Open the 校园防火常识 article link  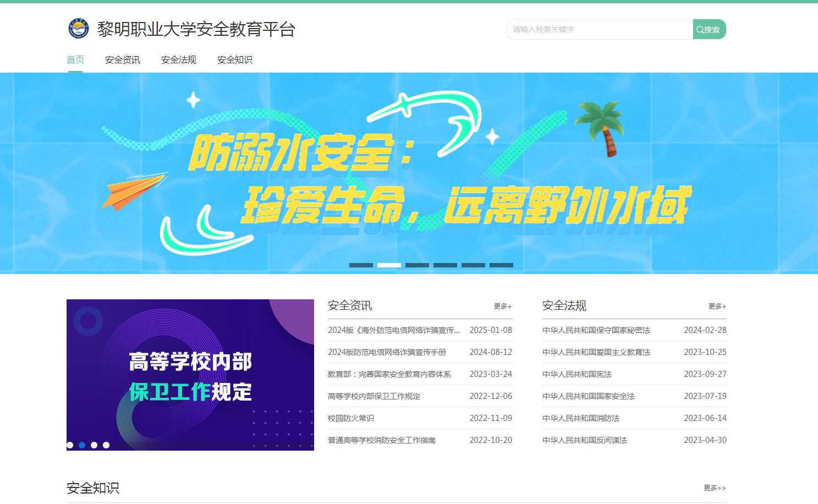click(351, 418)
